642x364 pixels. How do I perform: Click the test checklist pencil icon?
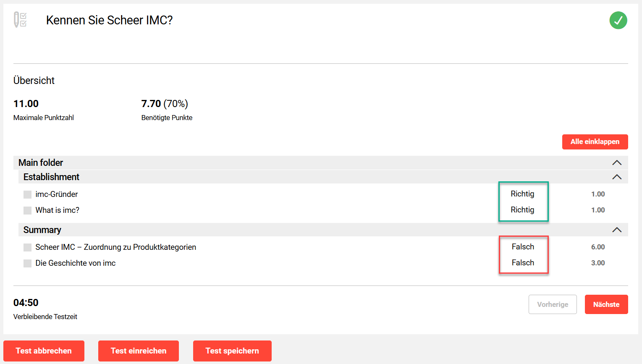click(20, 20)
